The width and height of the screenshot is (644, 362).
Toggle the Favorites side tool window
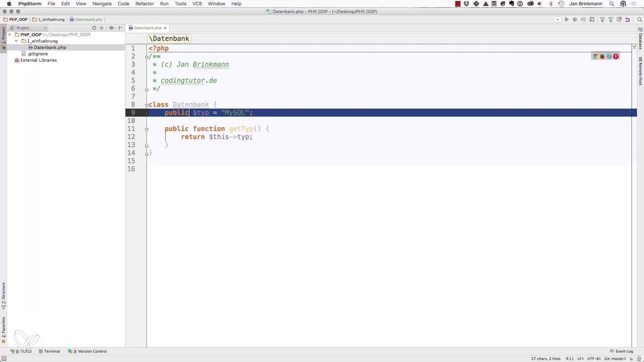[x=3, y=330]
